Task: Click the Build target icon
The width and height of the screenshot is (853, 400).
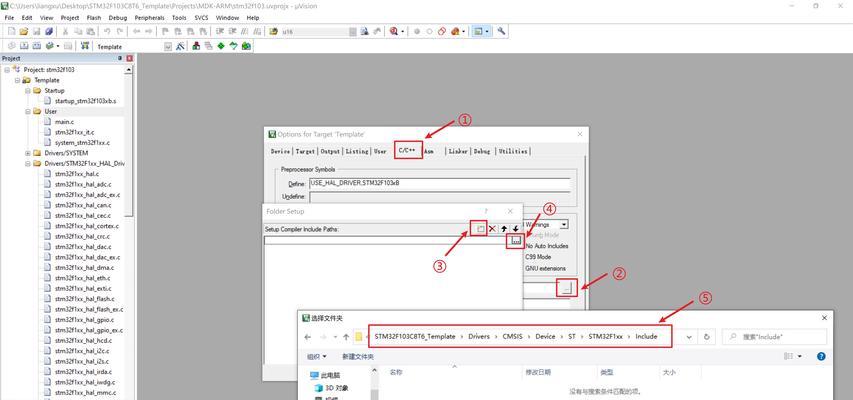Action: click(23, 46)
